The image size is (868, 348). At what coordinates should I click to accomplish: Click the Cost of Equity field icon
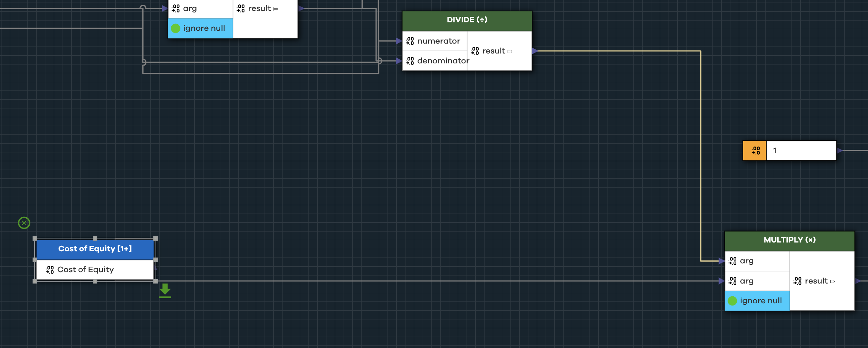click(x=50, y=270)
